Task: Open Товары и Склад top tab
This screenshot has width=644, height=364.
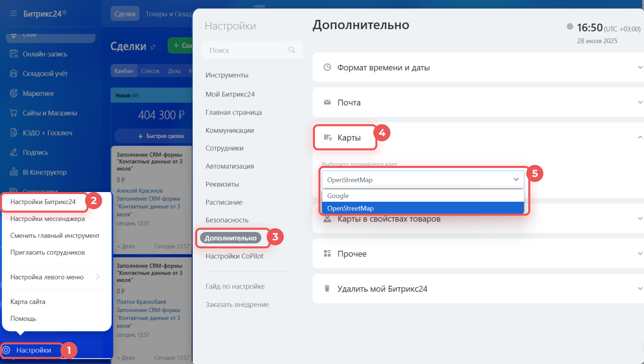Action: click(169, 14)
